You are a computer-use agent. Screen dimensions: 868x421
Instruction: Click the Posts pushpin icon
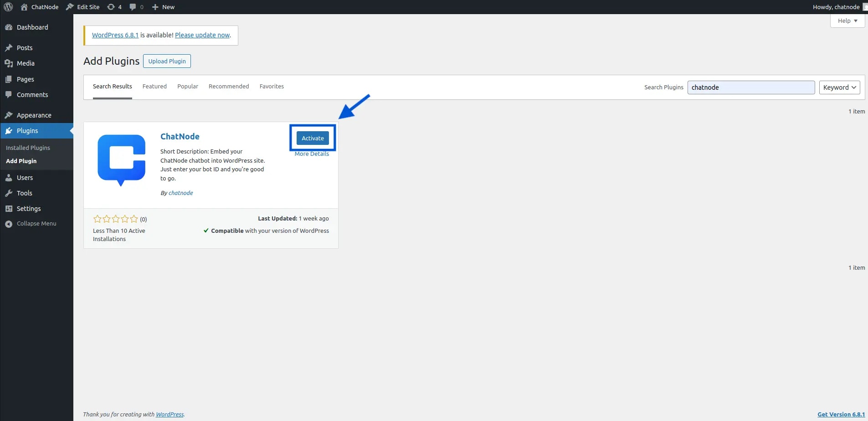click(x=9, y=48)
